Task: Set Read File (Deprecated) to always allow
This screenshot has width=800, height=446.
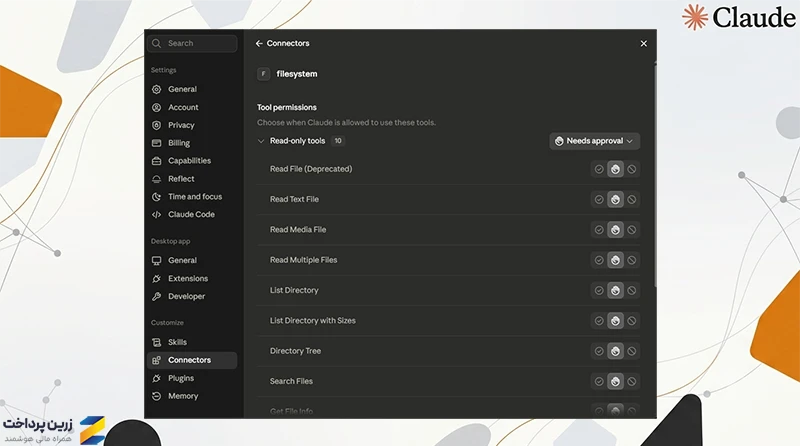Action: (x=599, y=169)
